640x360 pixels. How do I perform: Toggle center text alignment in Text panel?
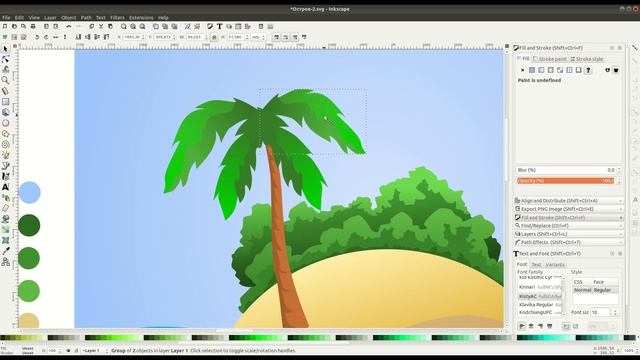tap(531, 326)
